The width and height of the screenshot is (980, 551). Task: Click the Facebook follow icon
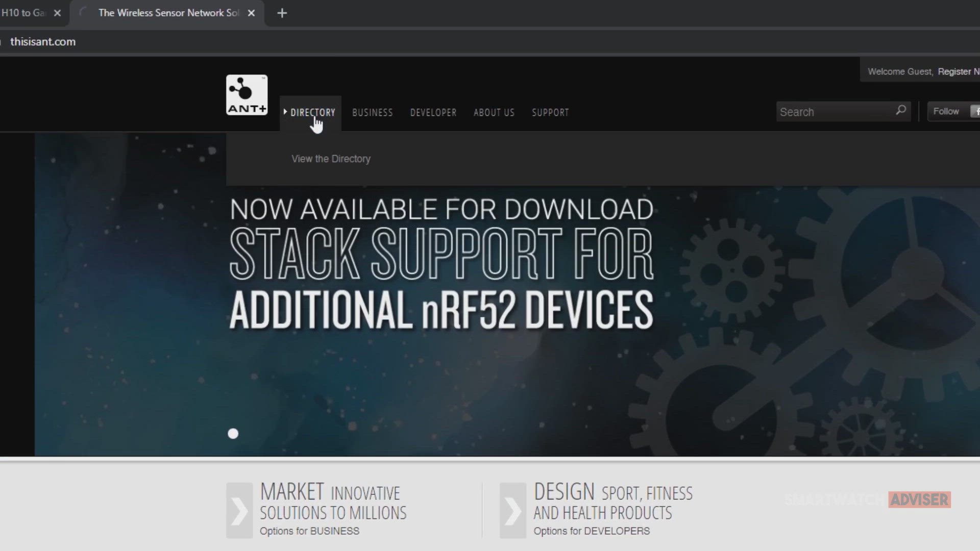(x=975, y=111)
